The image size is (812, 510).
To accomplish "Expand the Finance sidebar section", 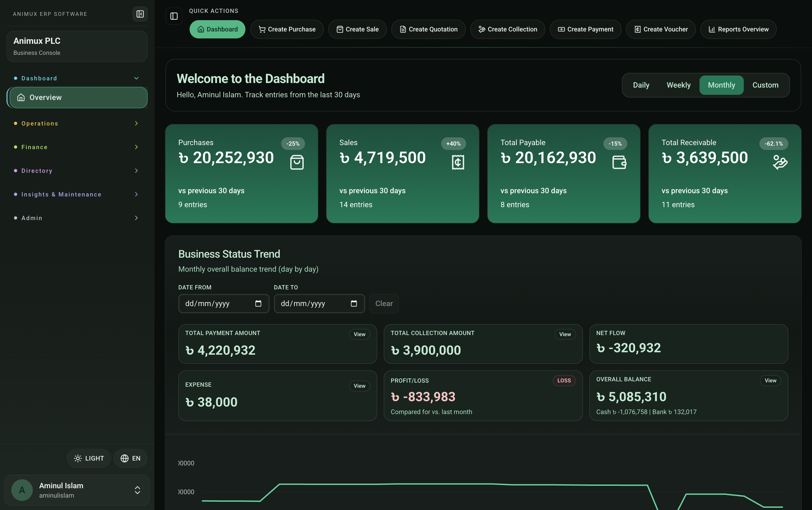I will click(77, 147).
